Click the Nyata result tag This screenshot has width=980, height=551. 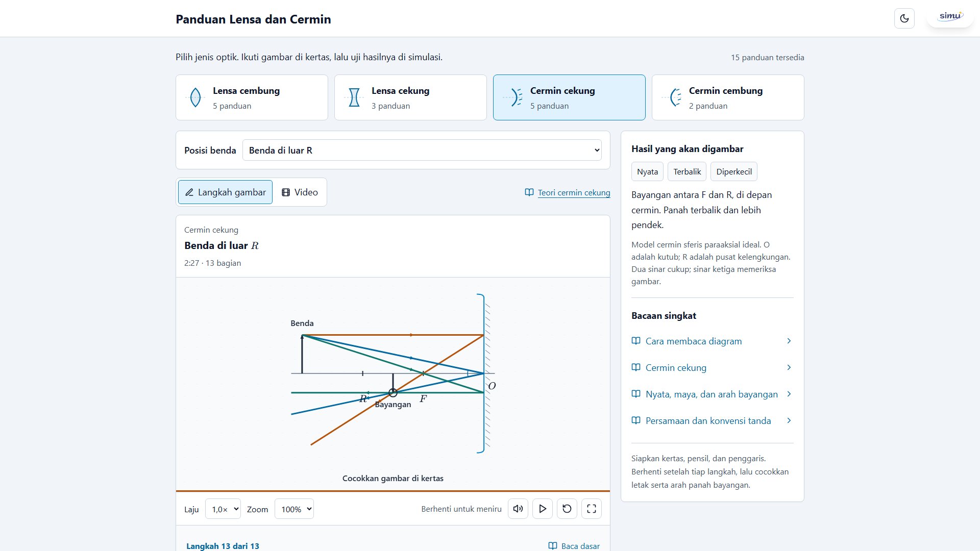click(647, 171)
